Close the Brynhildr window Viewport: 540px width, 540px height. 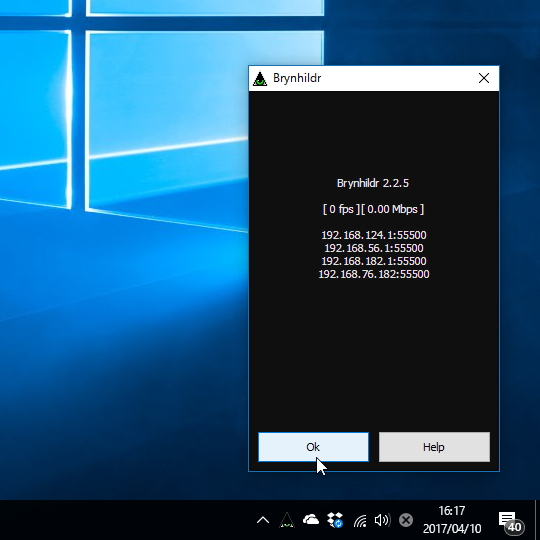coord(484,78)
